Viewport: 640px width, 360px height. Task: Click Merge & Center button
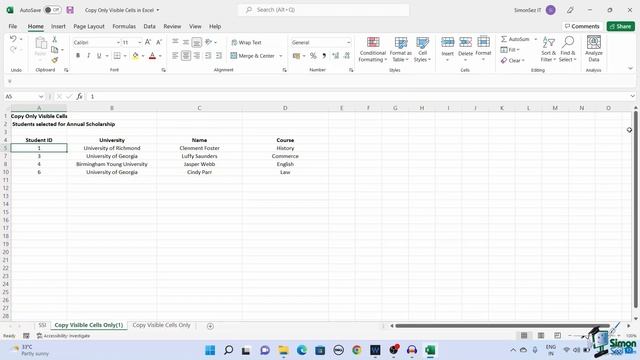pyautogui.click(x=253, y=56)
